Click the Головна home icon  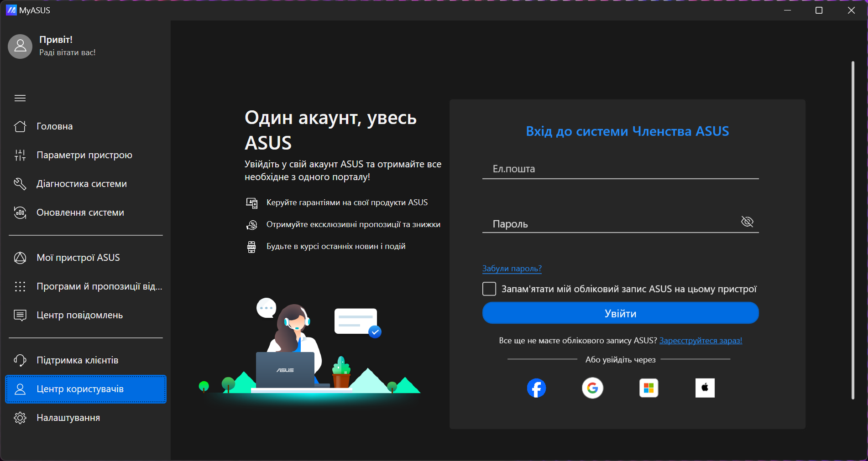(20, 126)
